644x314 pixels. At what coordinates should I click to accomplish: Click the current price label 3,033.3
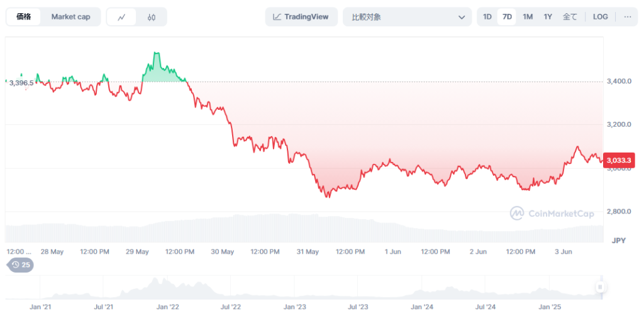[618, 160]
